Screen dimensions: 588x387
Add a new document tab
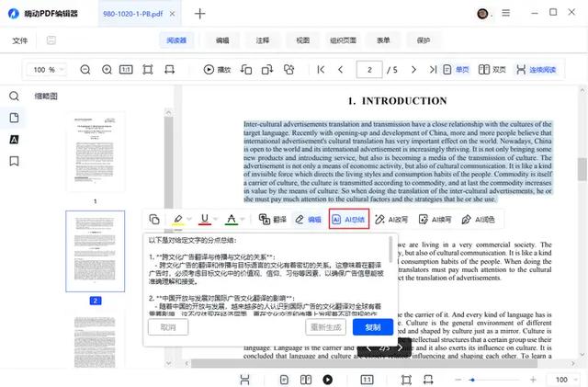tap(200, 14)
